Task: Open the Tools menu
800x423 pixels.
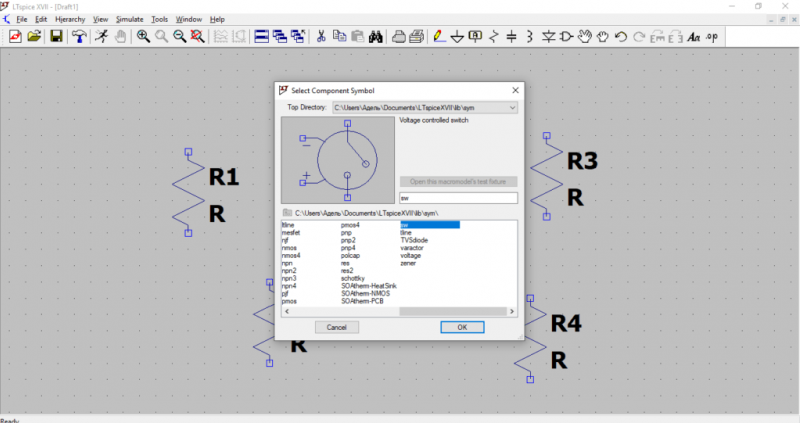Action: [x=160, y=19]
